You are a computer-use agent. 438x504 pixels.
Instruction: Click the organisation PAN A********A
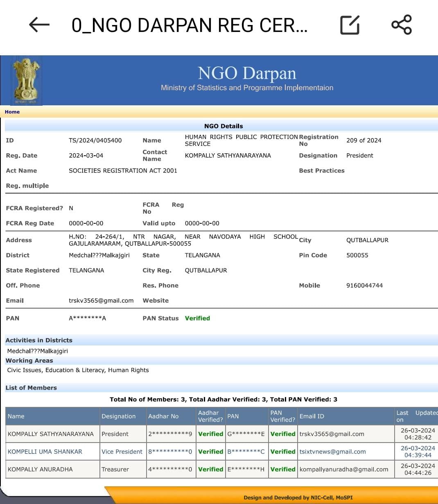click(x=87, y=318)
